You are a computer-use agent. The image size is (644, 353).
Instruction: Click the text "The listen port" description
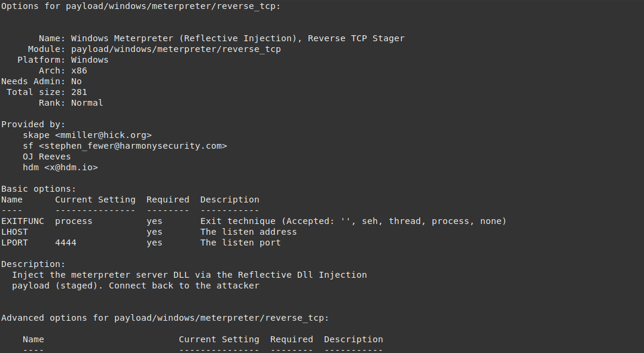(240, 243)
